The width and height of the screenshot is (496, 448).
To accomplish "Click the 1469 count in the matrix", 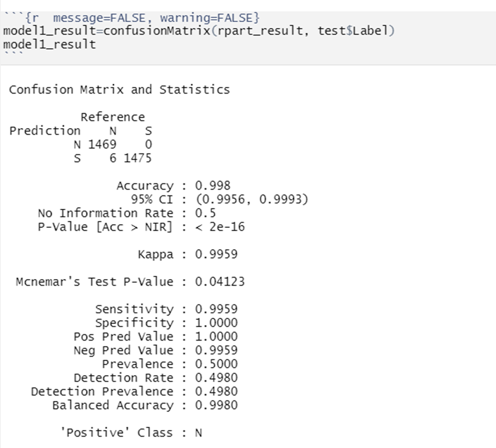I will pos(102,144).
